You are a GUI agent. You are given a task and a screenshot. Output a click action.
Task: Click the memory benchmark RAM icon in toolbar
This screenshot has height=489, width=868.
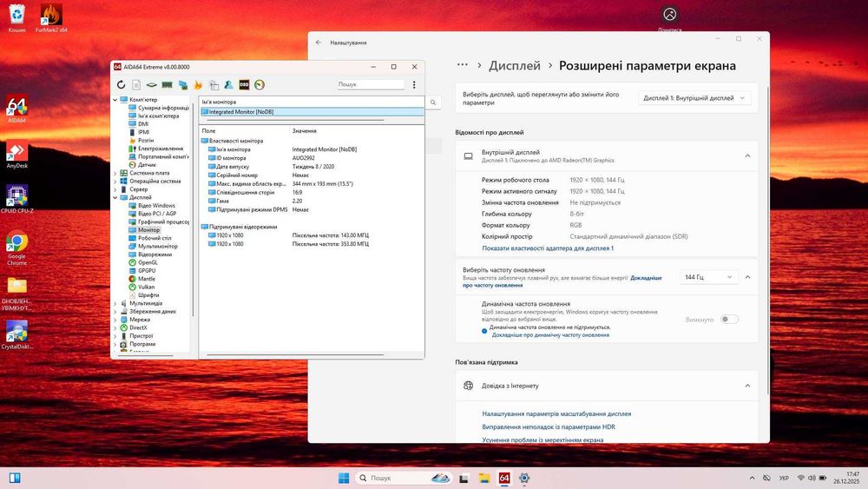point(167,84)
